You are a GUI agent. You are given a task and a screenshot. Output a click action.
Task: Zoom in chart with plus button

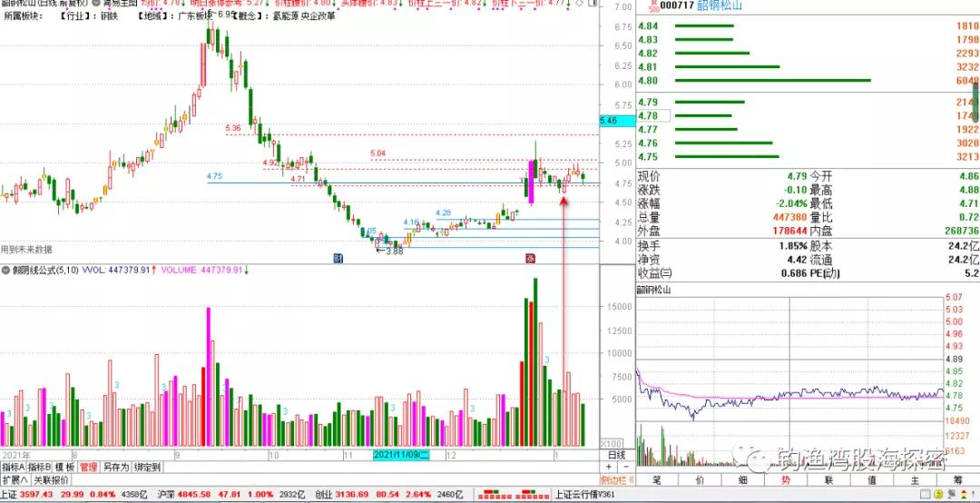coord(609,468)
